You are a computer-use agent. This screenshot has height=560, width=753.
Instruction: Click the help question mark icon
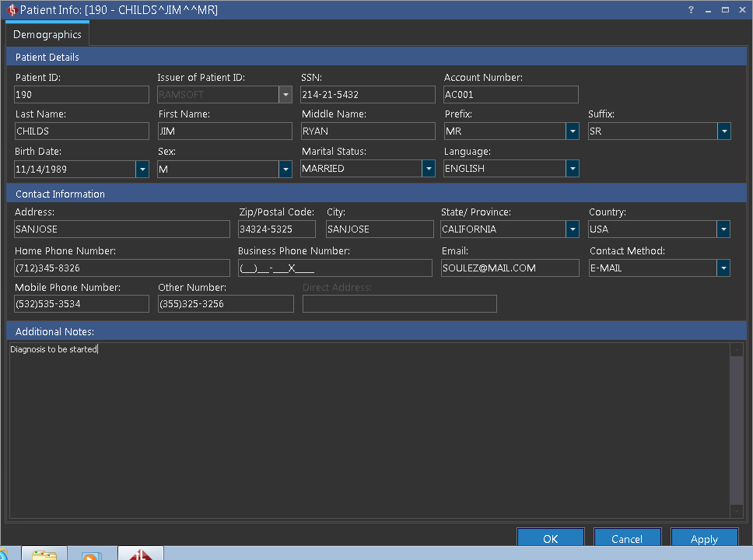[x=691, y=10]
